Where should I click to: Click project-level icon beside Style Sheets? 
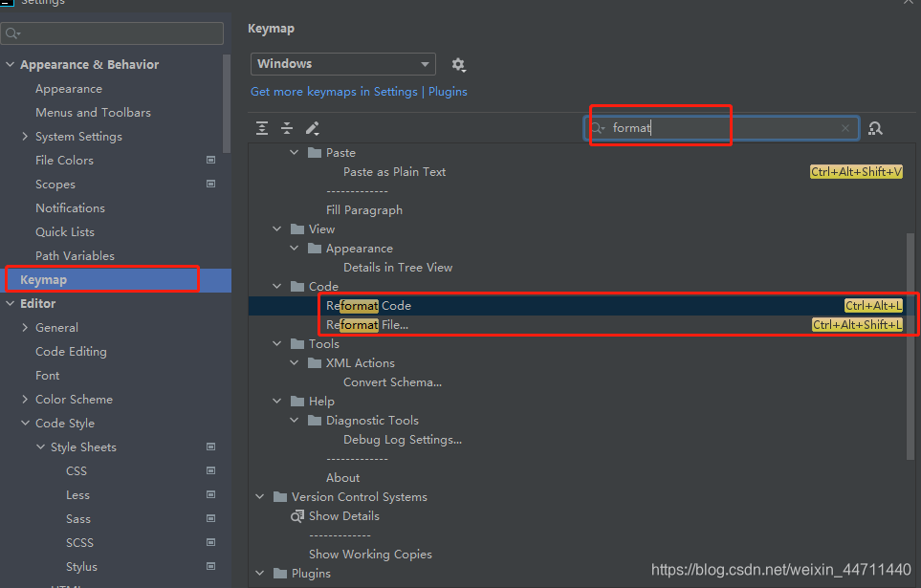[x=210, y=446]
